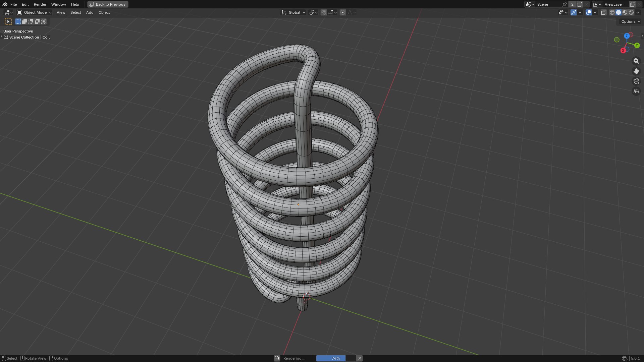Click the scene user count 2

click(572, 4)
